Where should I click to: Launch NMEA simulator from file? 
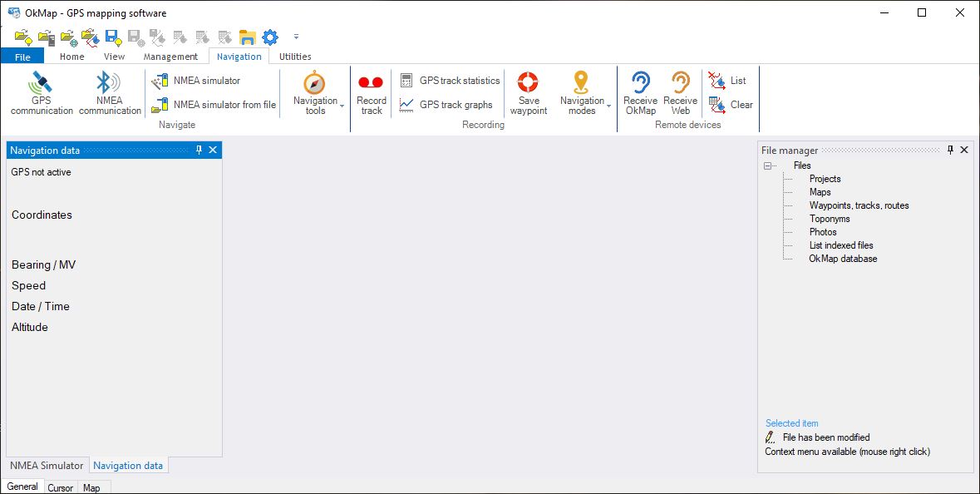214,105
